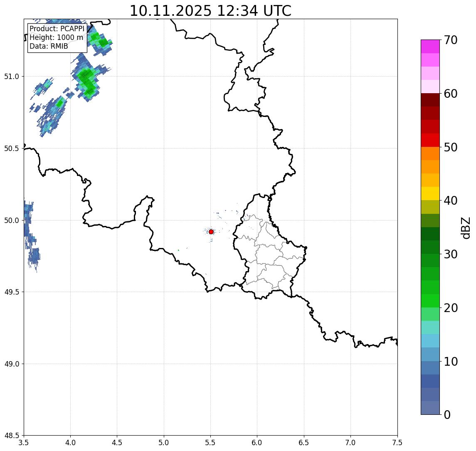This screenshot has width=476, height=451.
Task: Click the longitude axis label 6.5
Action: pos(304,443)
